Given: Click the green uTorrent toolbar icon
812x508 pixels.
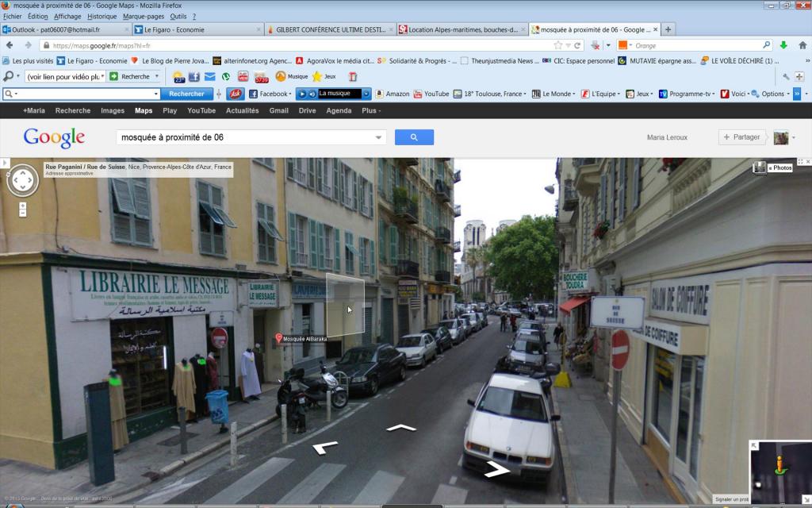Looking at the screenshot, I should pyautogui.click(x=226, y=77).
